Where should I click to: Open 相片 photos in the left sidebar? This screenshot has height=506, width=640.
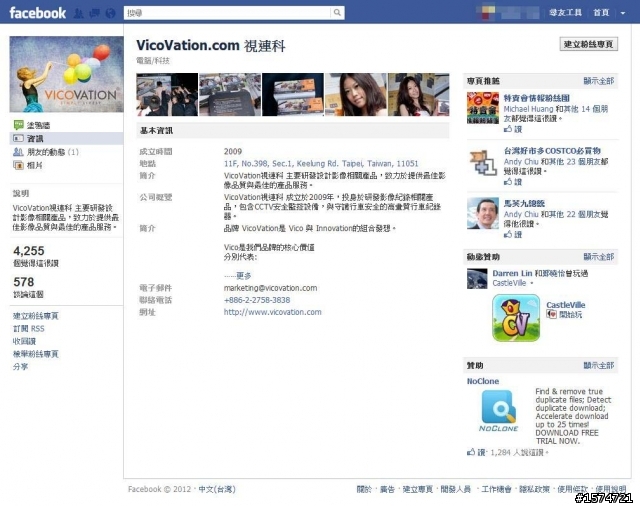(35, 165)
